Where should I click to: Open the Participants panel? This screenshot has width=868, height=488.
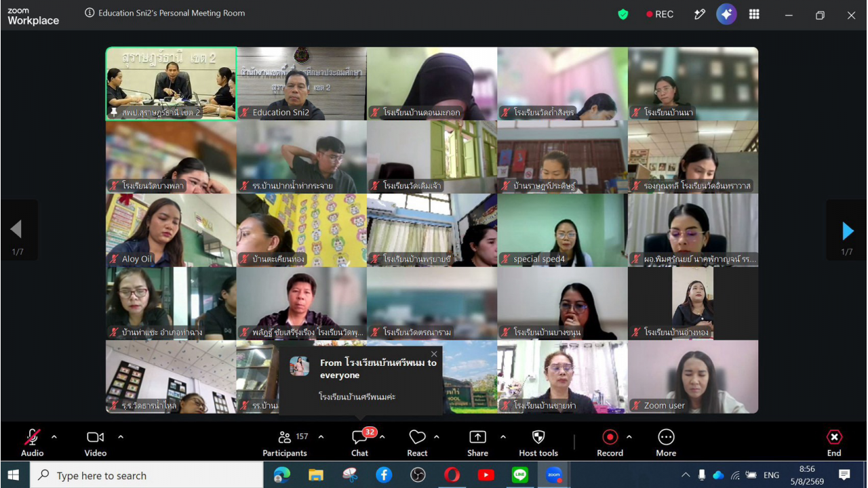[285, 443]
